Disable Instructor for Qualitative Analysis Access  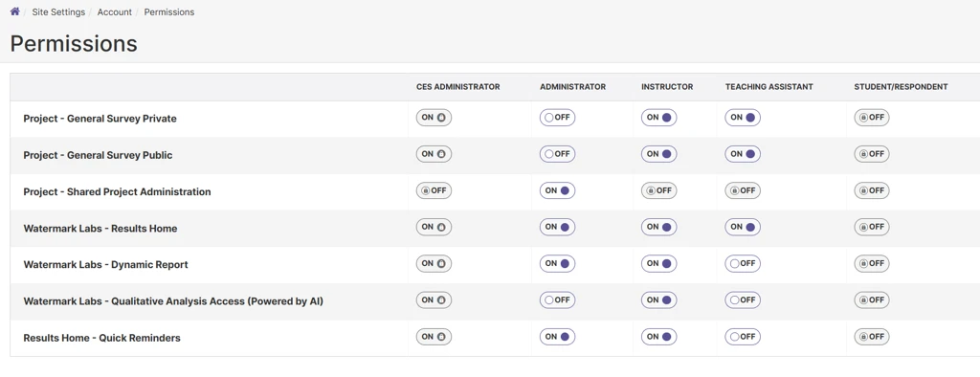(658, 300)
